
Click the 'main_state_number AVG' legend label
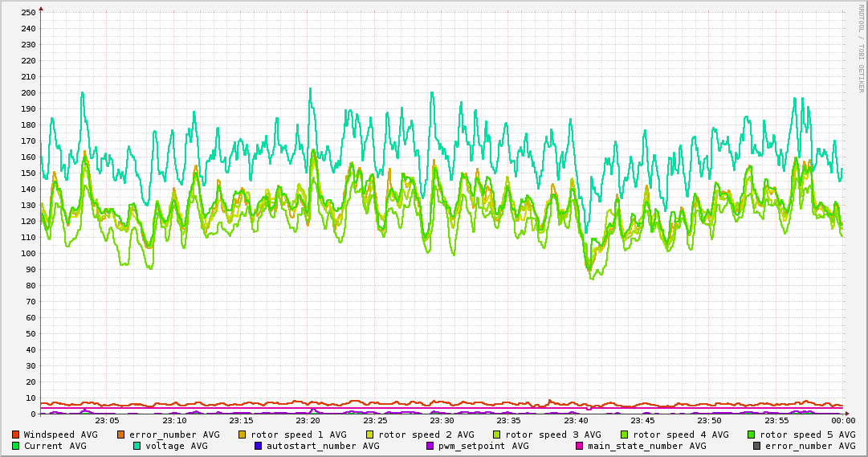(647, 447)
